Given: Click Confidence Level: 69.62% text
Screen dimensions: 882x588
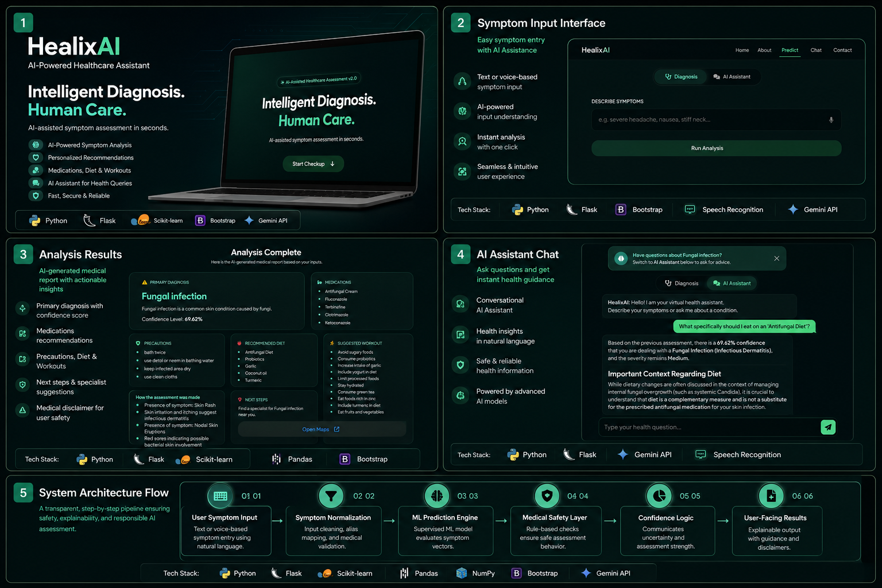Looking at the screenshot, I should tap(172, 319).
